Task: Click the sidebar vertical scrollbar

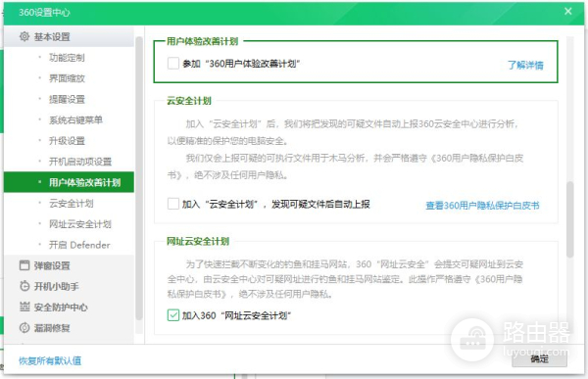Action: pos(139,178)
